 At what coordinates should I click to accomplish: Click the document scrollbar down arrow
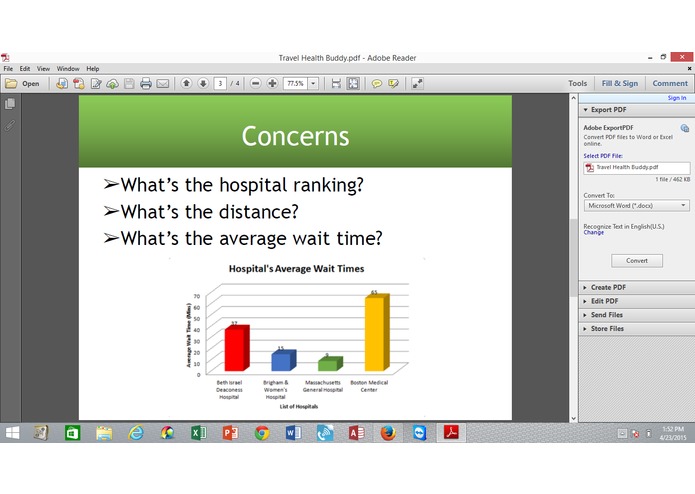click(x=573, y=418)
